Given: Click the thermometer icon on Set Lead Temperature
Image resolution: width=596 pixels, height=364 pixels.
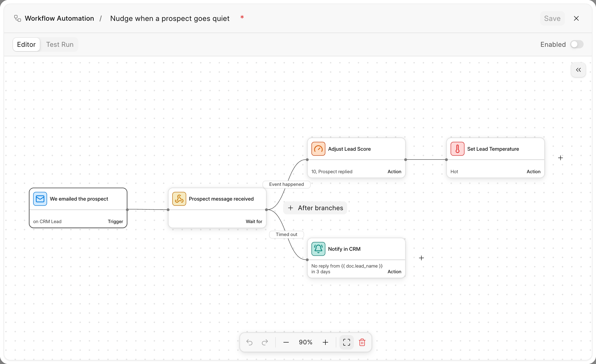Looking at the screenshot, I should 458,149.
